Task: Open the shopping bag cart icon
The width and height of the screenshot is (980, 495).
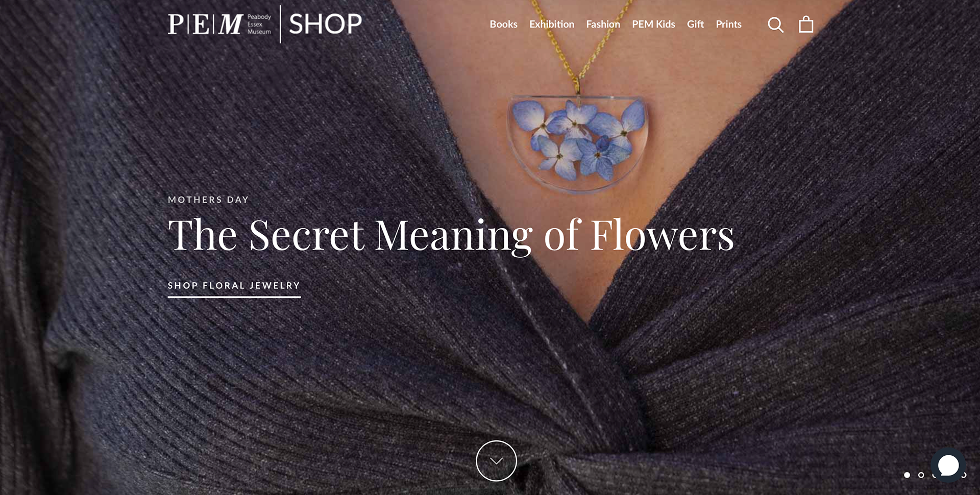Action: pos(806,24)
